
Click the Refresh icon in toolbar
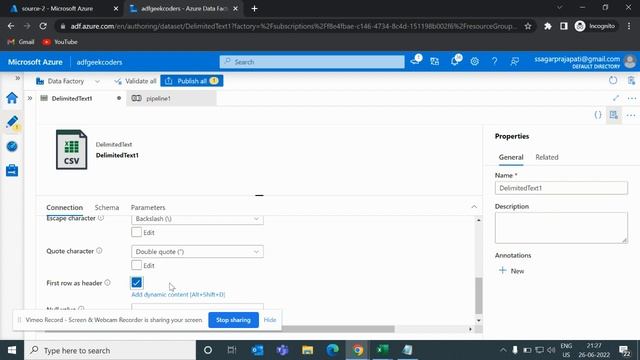pyautogui.click(x=613, y=80)
